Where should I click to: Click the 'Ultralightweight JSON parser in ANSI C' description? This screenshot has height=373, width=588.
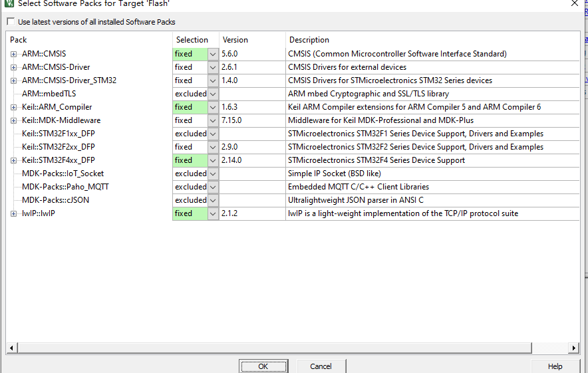pos(356,200)
